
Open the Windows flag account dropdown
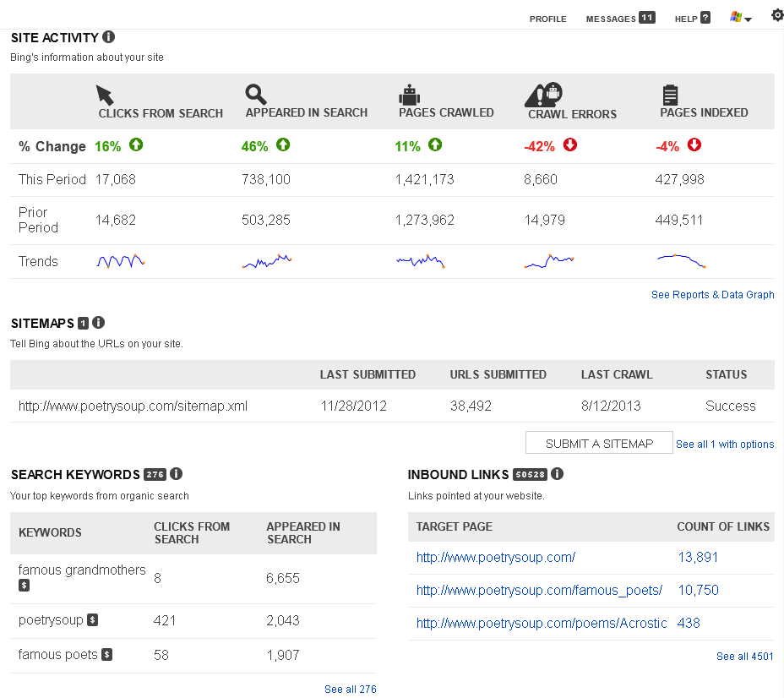pyautogui.click(x=741, y=18)
